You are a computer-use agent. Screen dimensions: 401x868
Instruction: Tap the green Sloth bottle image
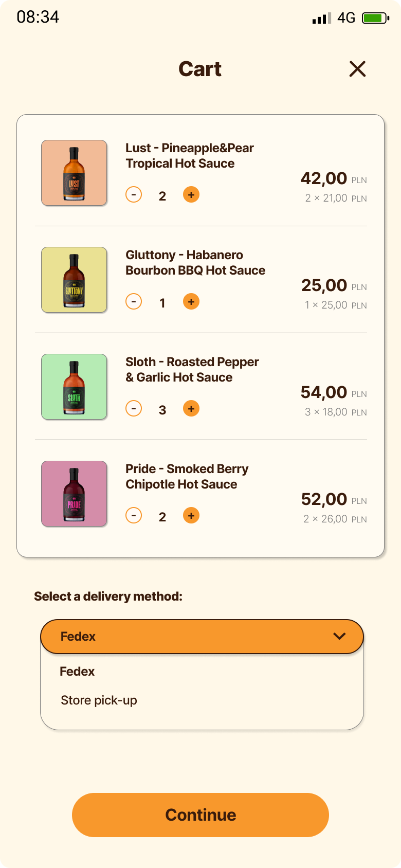tap(74, 387)
